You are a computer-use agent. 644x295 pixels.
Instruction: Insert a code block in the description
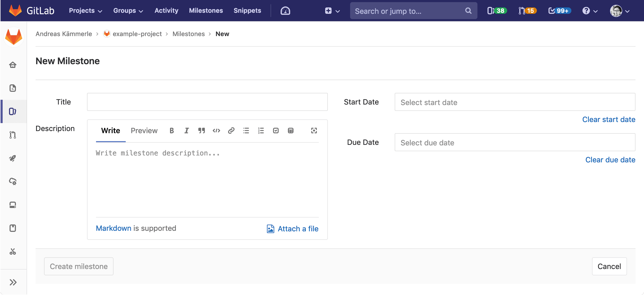[216, 131]
